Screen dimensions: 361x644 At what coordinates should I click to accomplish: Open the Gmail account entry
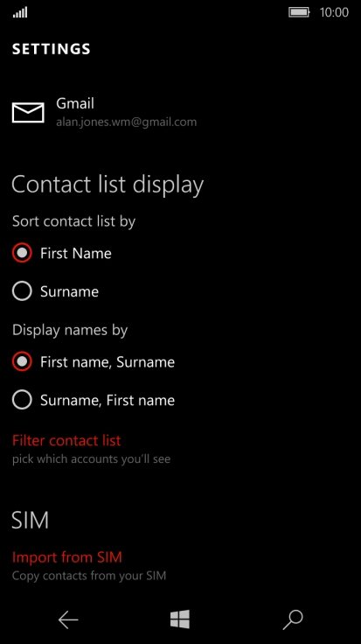(104, 112)
